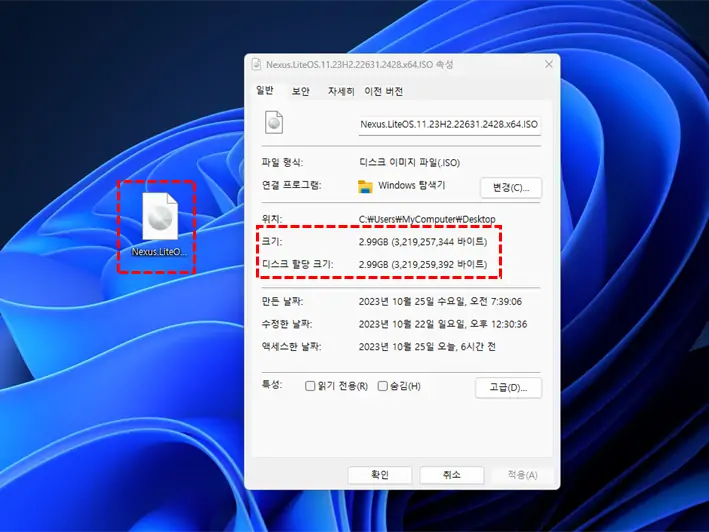Click the 액세스한 날짜: label
The image size is (709, 532).
pyautogui.click(x=291, y=346)
